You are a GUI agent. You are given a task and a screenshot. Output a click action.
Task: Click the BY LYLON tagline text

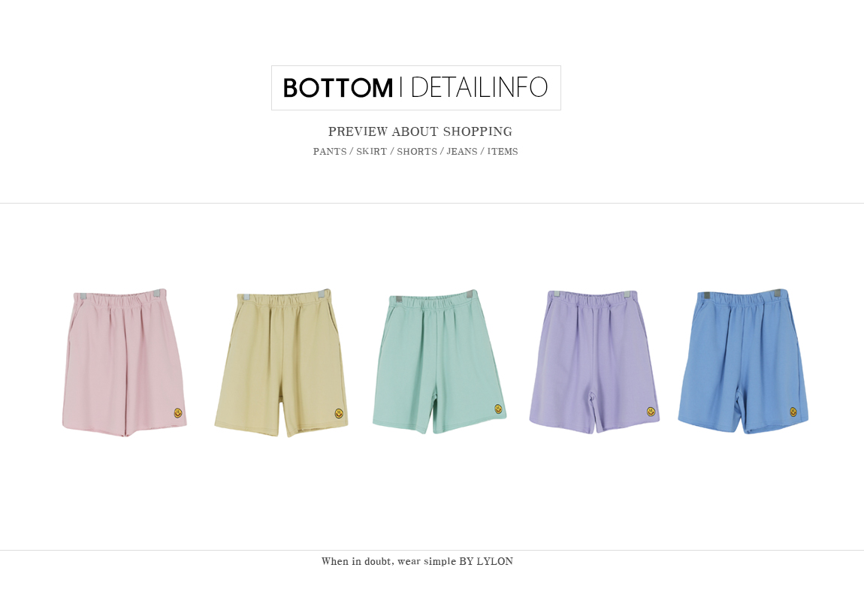point(486,561)
